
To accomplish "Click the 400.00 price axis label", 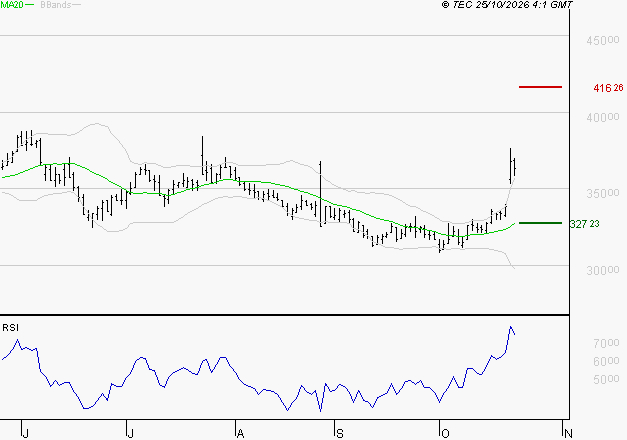I will [x=603, y=117].
